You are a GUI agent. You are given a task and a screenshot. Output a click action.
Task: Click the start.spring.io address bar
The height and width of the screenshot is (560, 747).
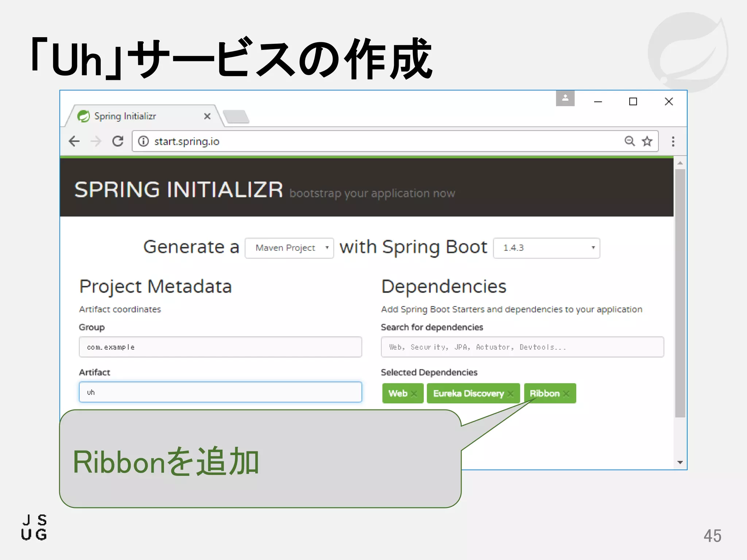pos(395,141)
